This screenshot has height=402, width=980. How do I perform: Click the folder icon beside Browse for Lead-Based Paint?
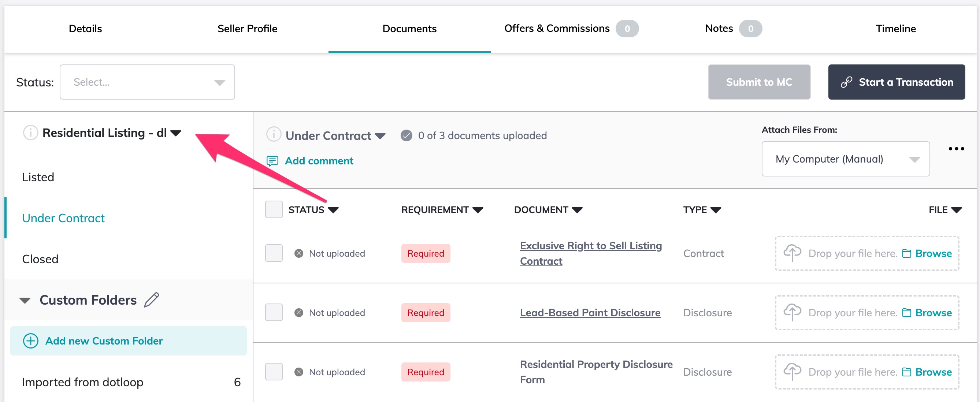click(907, 313)
